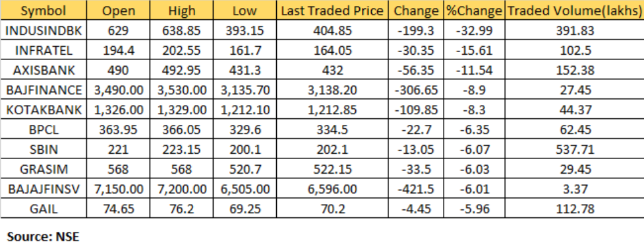This screenshot has height=245, width=644.
Task: Click the BAJFINANCE symbol cell
Action: (44, 90)
